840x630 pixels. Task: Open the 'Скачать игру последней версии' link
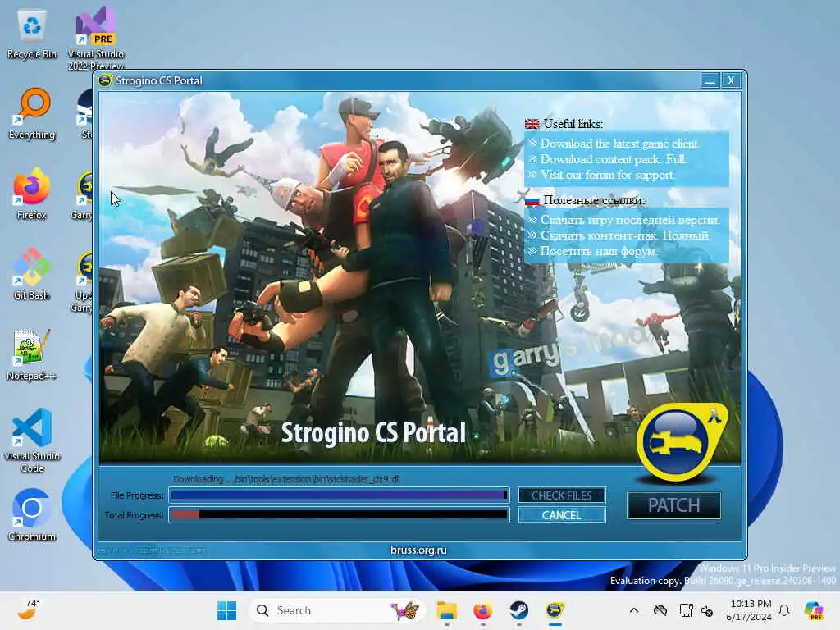pos(631,220)
